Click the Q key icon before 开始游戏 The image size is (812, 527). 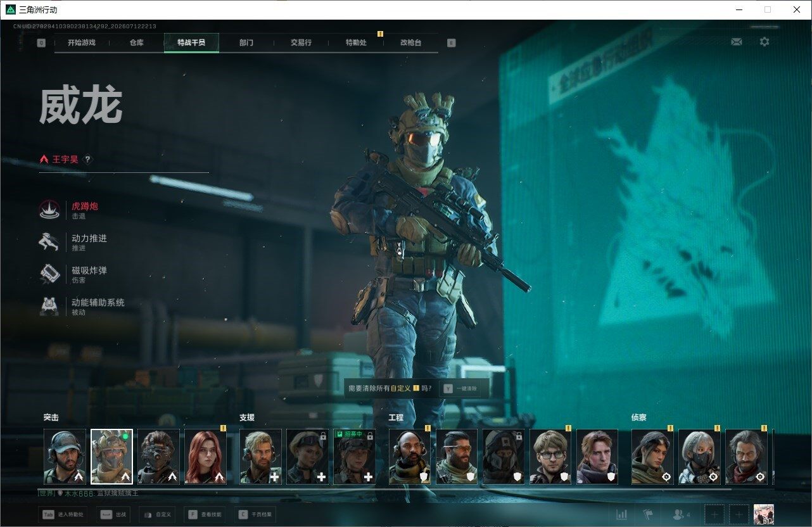click(41, 43)
